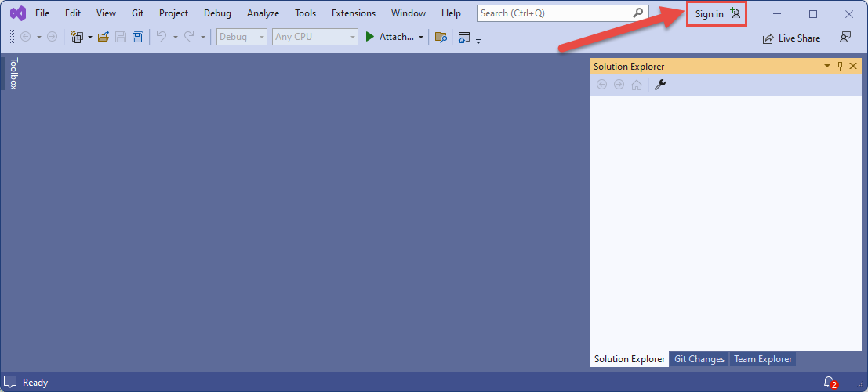Click the Redo icon
The image size is (868, 392).
click(189, 37)
